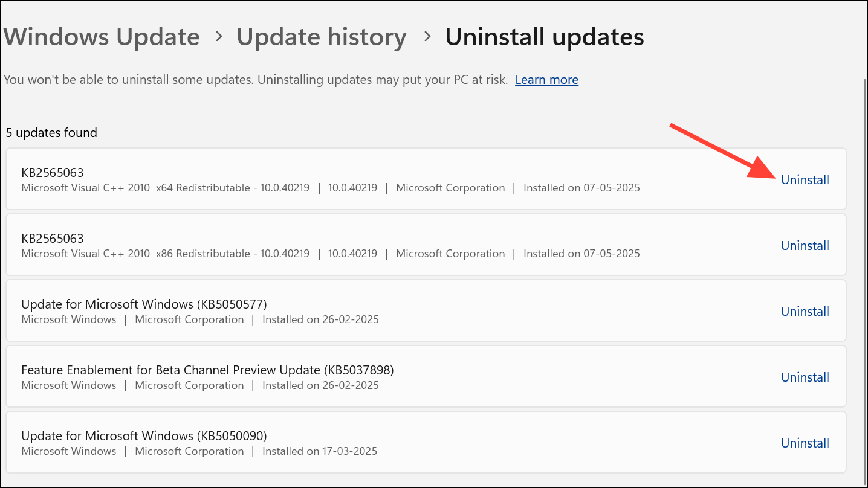Click Microsoft Corporation text under KB5050577
This screenshot has height=488, width=868.
pos(189,319)
